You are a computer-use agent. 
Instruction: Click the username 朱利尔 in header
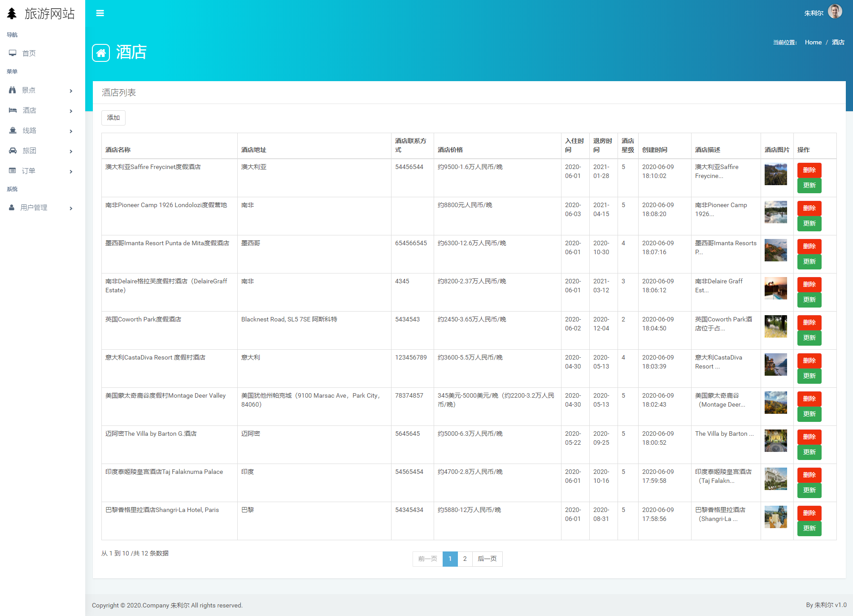pos(814,13)
